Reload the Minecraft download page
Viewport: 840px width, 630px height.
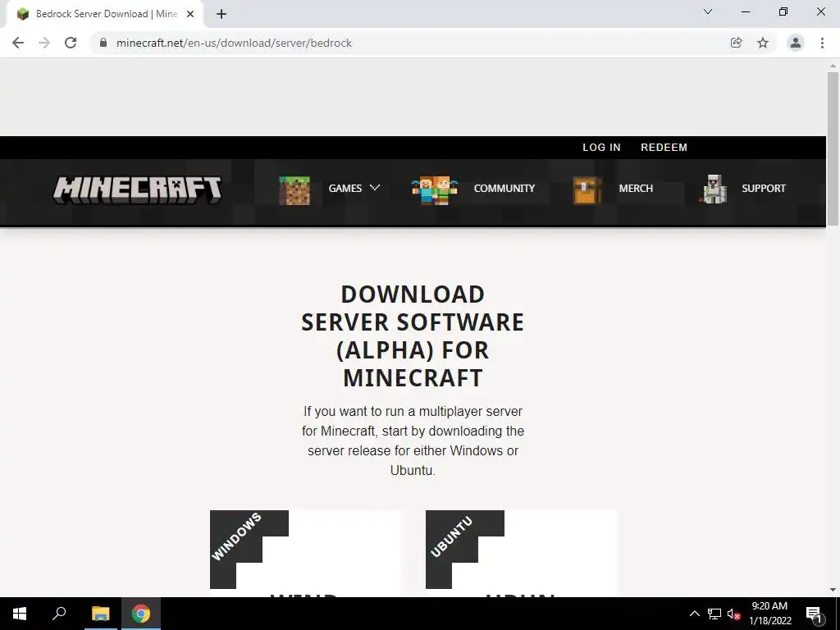pos(71,43)
